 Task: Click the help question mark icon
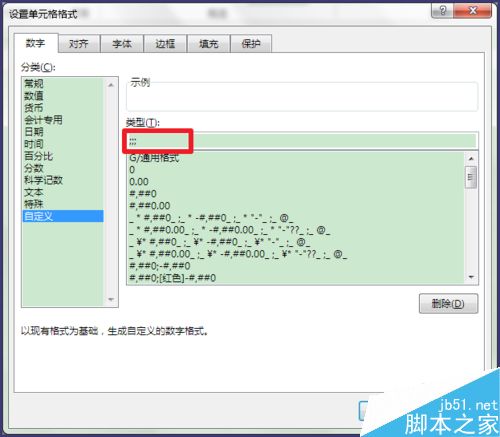tap(442, 11)
